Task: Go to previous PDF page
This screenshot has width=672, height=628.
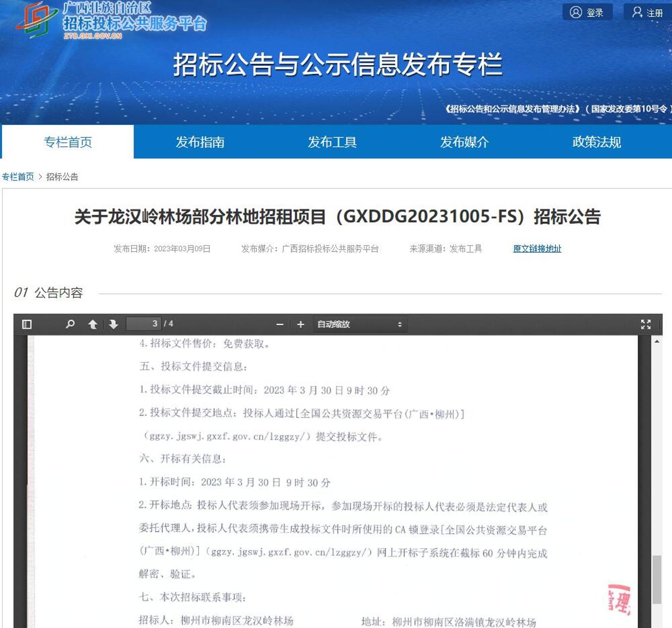Action: 92,324
